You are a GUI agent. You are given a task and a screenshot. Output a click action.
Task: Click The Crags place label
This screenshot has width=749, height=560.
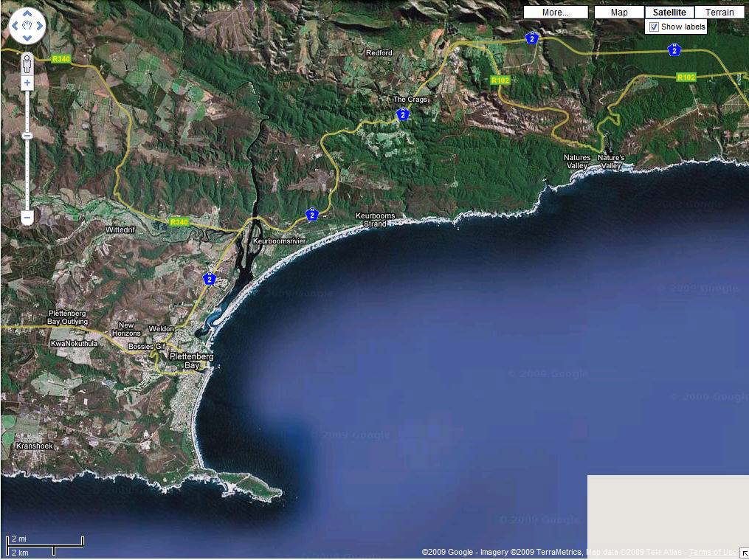(x=410, y=100)
